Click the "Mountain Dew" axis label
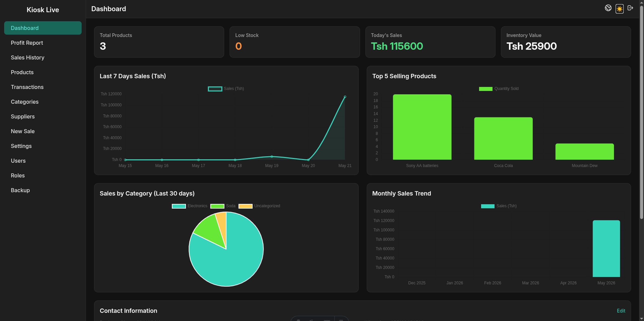 point(585,166)
